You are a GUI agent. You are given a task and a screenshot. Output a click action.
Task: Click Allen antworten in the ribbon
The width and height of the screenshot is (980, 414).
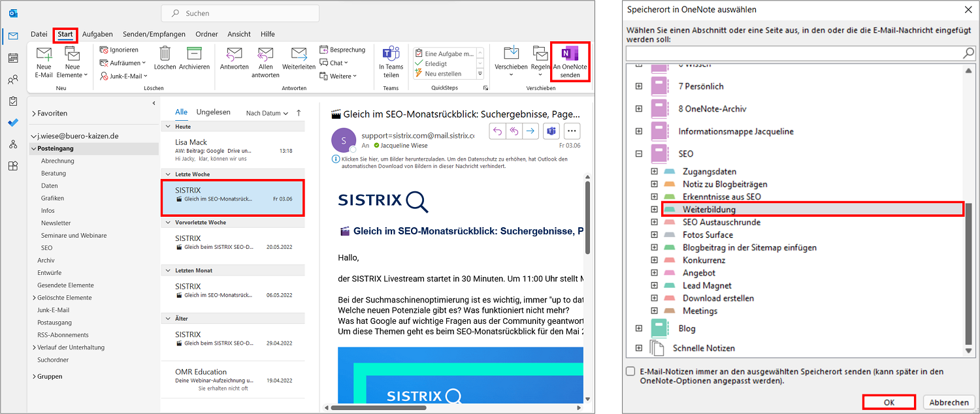tap(265, 63)
